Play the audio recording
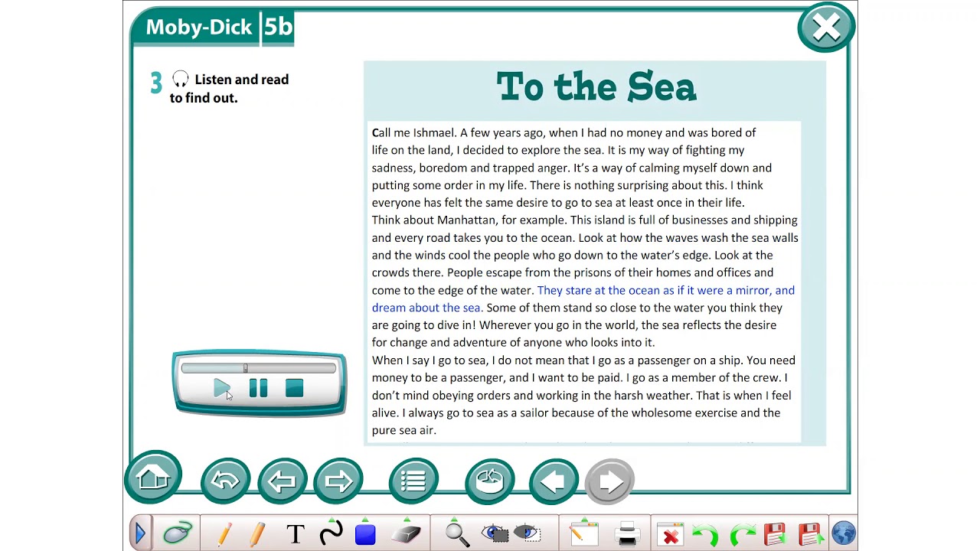This screenshot has width=980, height=551. (221, 389)
